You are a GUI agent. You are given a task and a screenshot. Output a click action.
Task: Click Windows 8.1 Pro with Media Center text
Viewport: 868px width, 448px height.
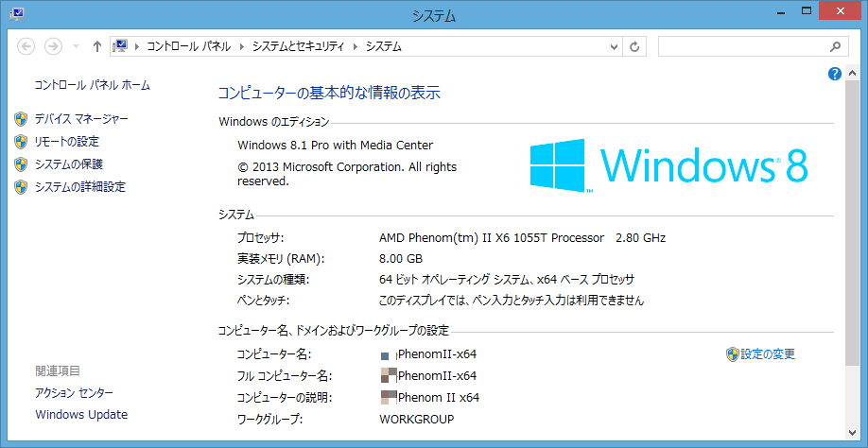pos(335,146)
